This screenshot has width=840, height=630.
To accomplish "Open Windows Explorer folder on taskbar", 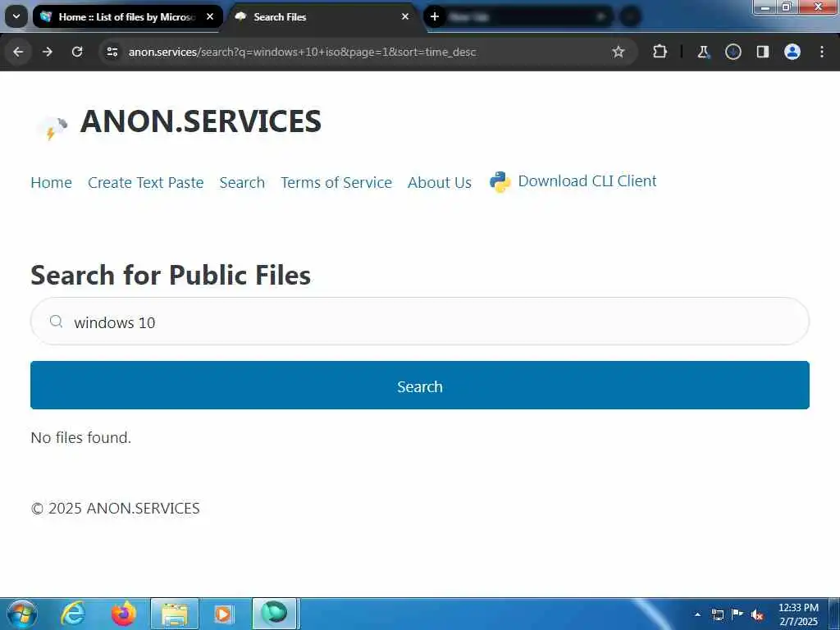I will click(x=175, y=614).
